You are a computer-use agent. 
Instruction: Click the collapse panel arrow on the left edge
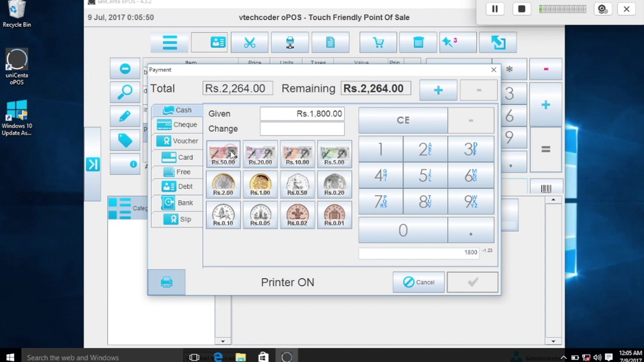[x=93, y=164]
